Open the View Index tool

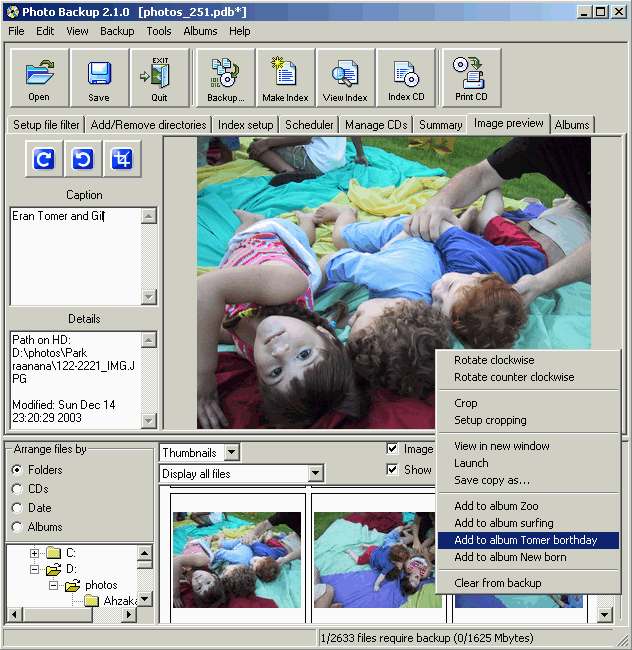[345, 78]
